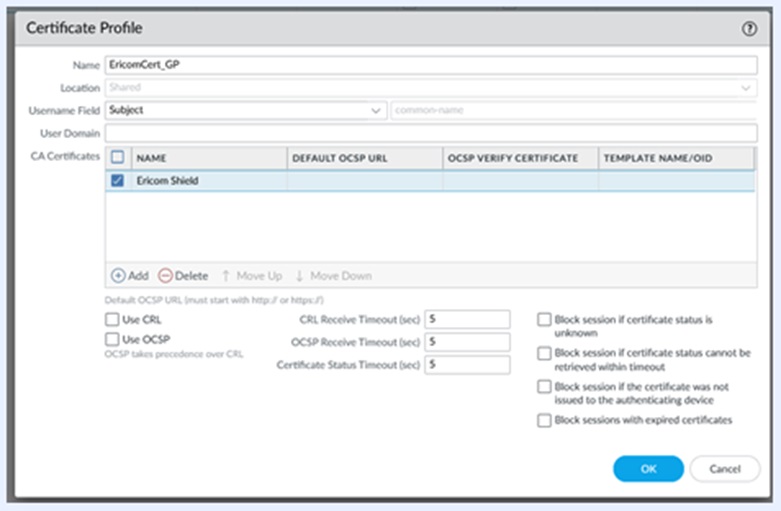
Task: Open the help question mark icon
Action: pos(749,30)
